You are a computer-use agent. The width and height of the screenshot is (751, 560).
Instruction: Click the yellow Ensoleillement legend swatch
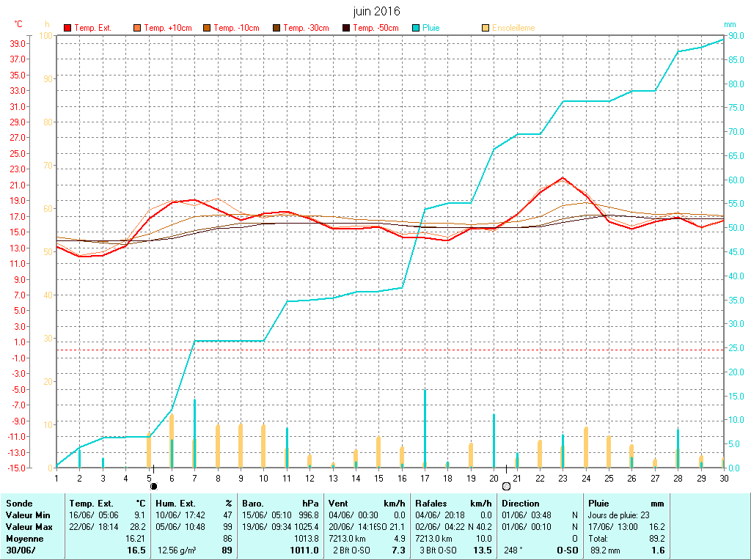(486, 28)
